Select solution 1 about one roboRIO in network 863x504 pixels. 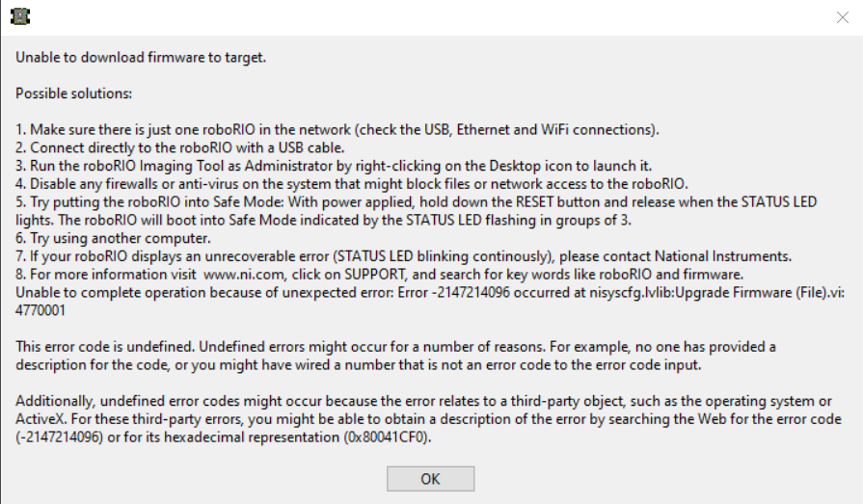coord(337,130)
